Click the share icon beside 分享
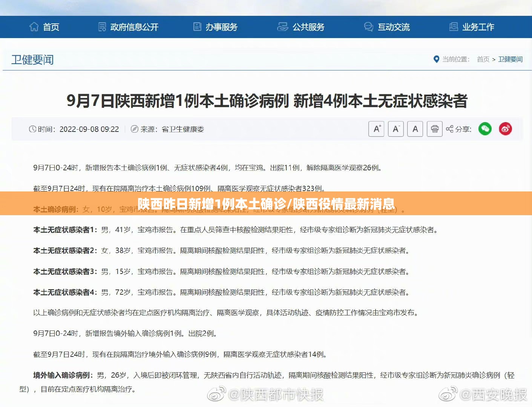 pyautogui.click(x=449, y=129)
